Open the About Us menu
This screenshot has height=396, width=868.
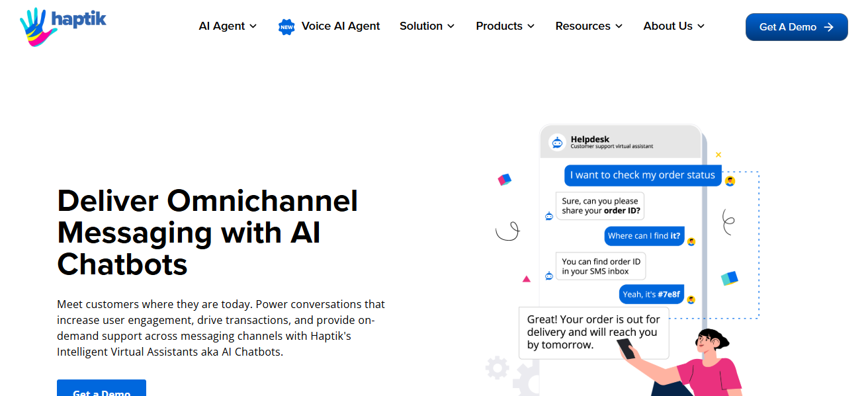click(x=673, y=26)
